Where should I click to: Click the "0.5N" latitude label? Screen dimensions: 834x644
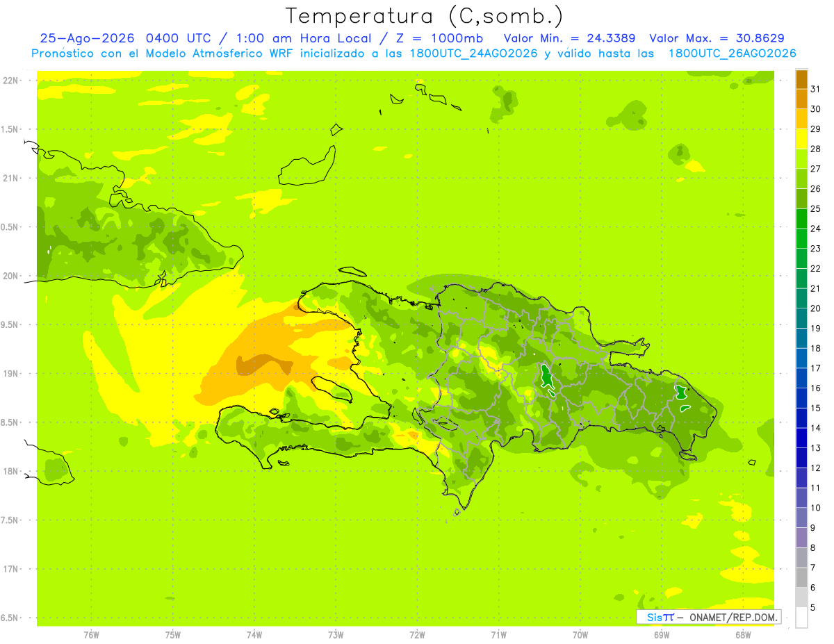pyautogui.click(x=10, y=227)
